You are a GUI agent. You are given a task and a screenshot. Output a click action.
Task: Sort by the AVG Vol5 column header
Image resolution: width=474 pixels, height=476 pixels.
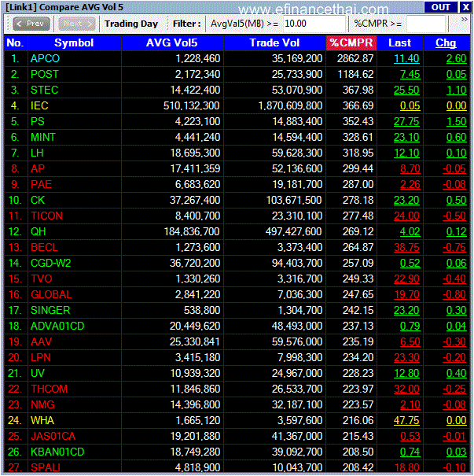172,42
